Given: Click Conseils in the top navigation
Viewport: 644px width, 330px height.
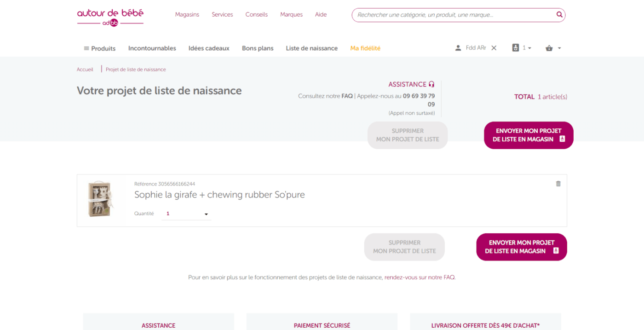Looking at the screenshot, I should 257,15.
